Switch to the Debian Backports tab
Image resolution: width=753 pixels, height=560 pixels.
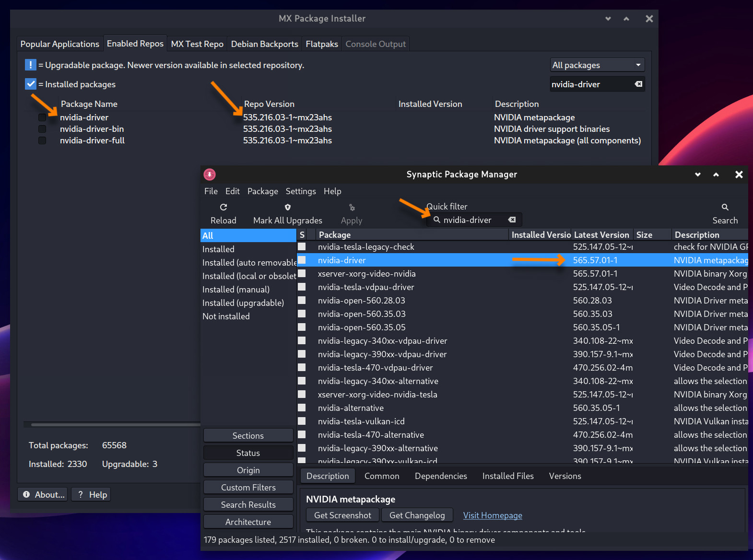click(x=264, y=44)
